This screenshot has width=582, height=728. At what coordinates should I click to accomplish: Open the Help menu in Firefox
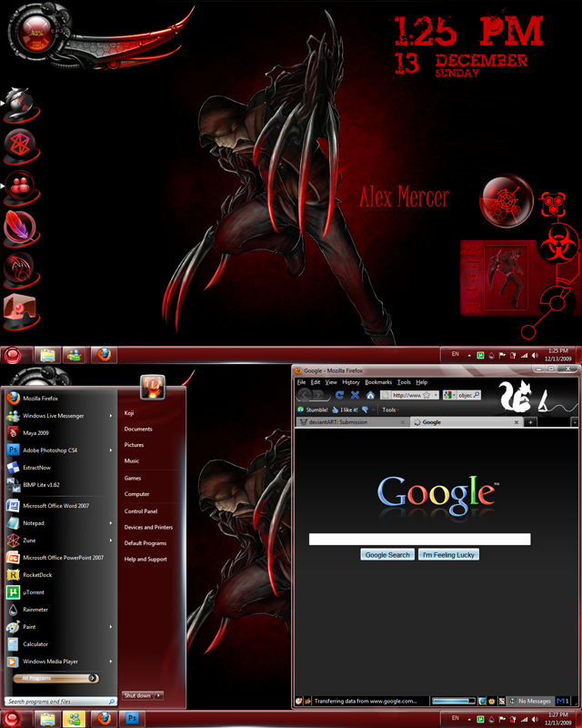(421, 382)
